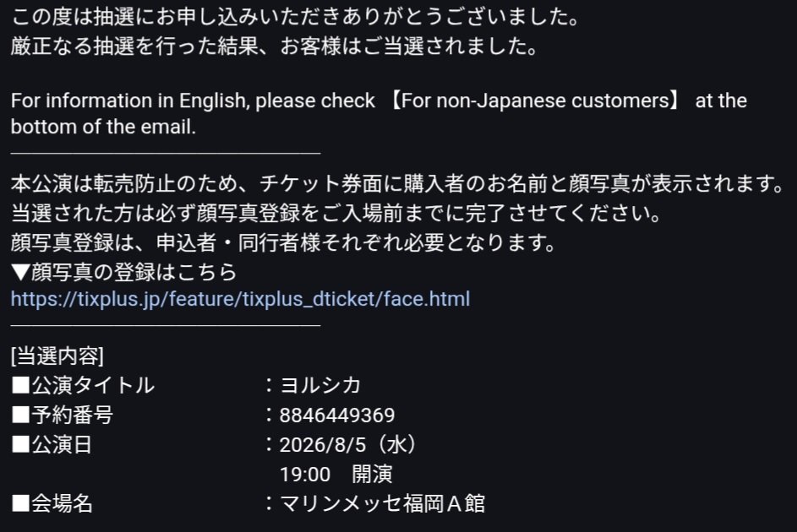
Task: Click the venue name マリンメッセ福岡Ａ館
Action: pos(382,504)
